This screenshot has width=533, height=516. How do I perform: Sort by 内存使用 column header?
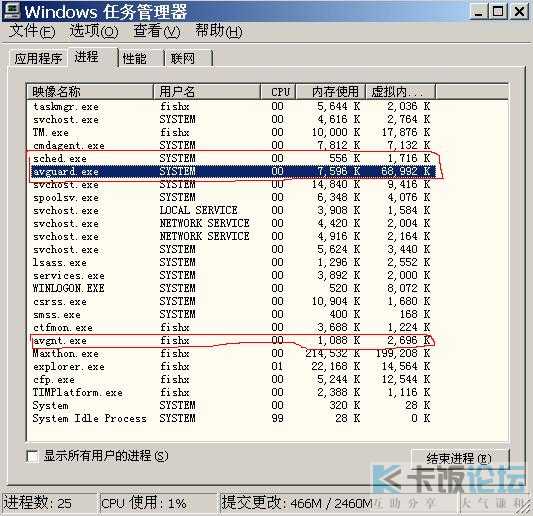[x=331, y=91]
